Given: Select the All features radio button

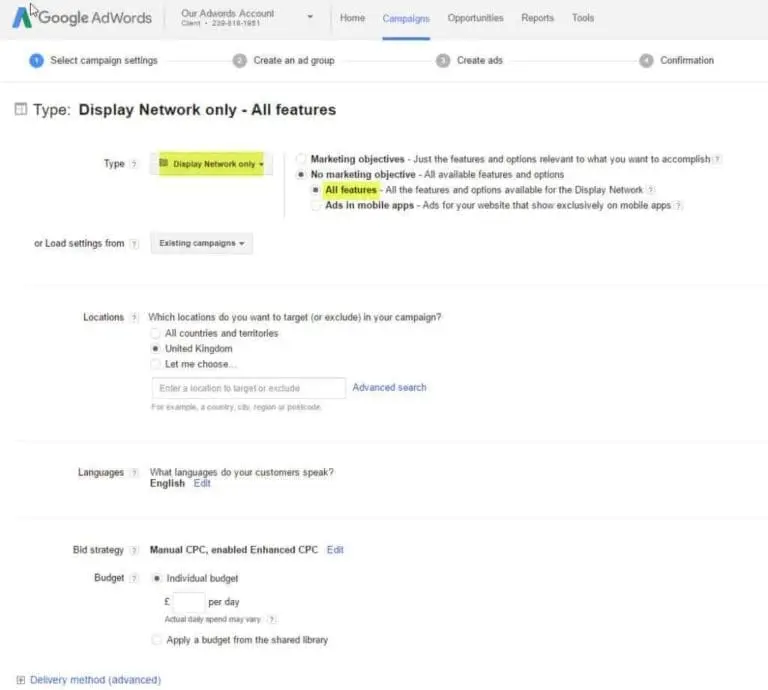Looking at the screenshot, I should pyautogui.click(x=316, y=190).
